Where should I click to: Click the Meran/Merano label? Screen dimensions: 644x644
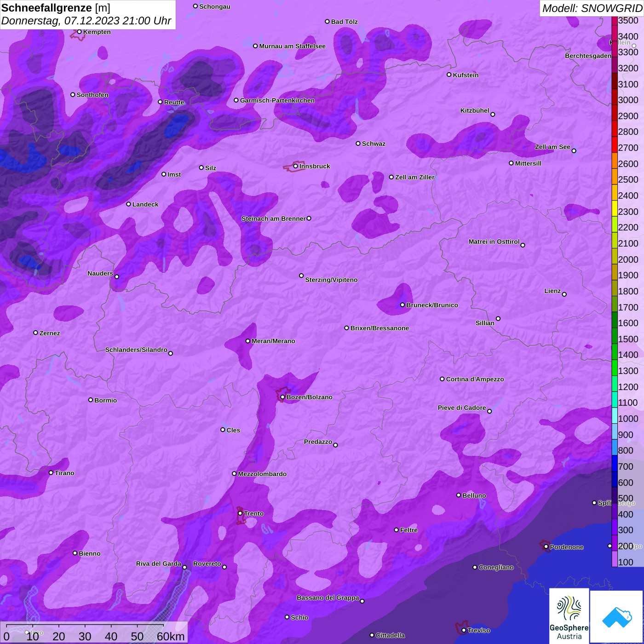(273, 341)
